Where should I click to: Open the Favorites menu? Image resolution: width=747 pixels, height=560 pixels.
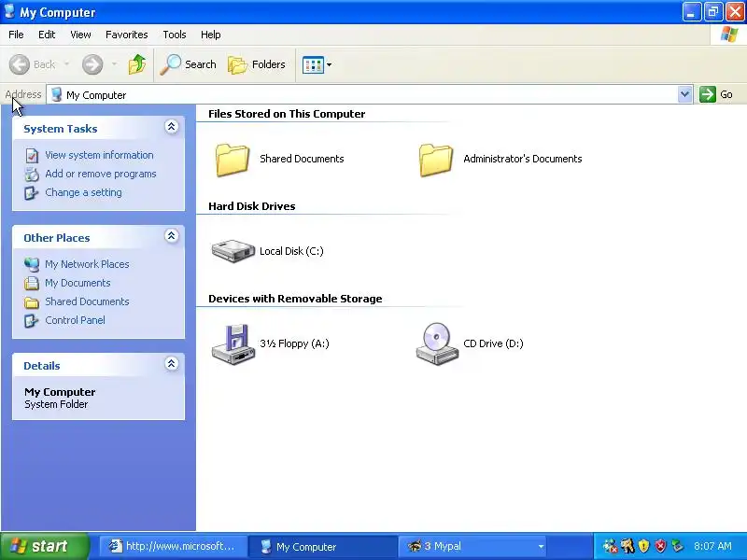click(x=127, y=35)
